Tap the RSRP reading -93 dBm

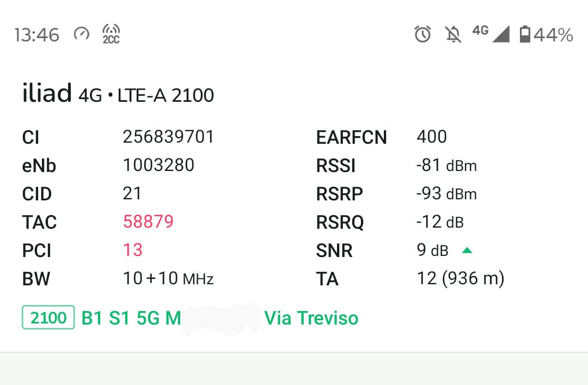[446, 194]
